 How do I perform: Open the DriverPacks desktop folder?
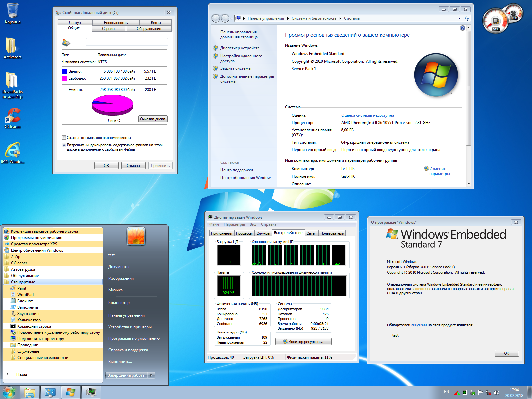[12, 85]
